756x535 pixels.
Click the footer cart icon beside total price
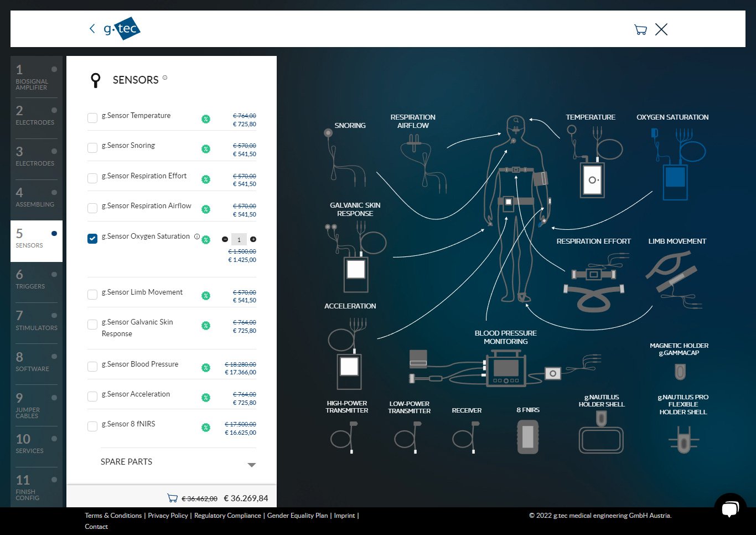[x=172, y=498]
